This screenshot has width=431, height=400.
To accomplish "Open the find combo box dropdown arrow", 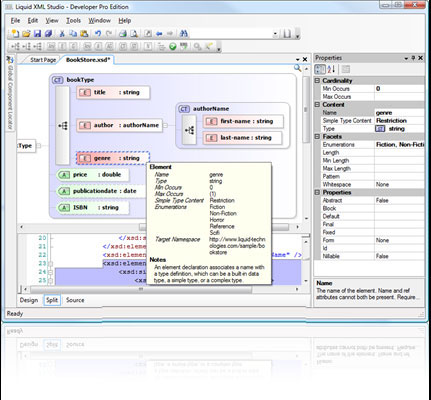I will coord(275,34).
